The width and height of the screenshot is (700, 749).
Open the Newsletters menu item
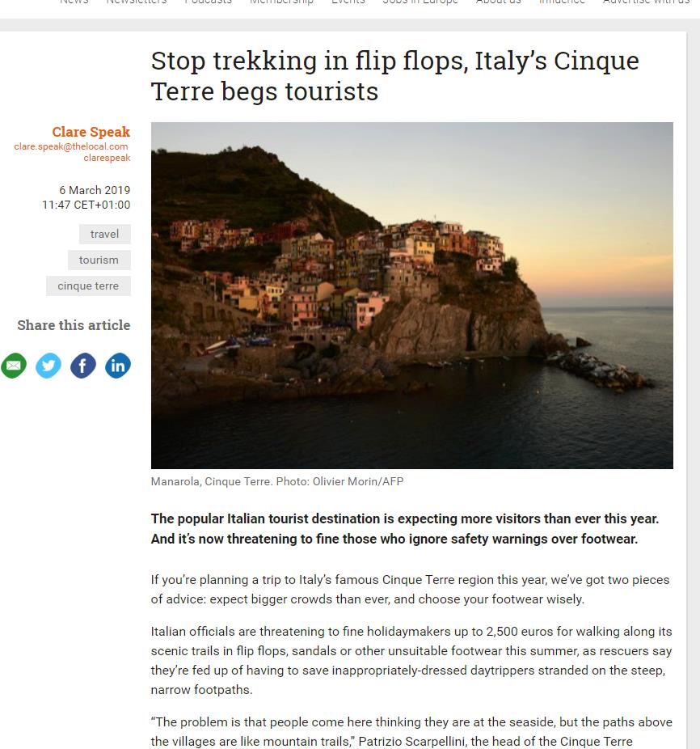[137, 2]
